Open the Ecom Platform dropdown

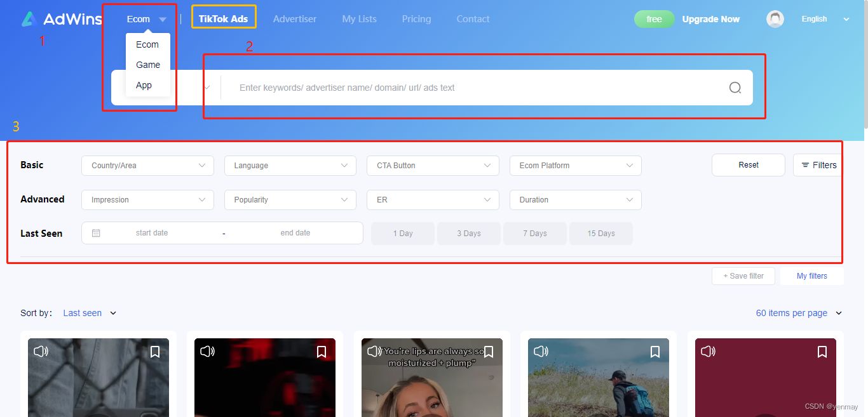pyautogui.click(x=576, y=166)
